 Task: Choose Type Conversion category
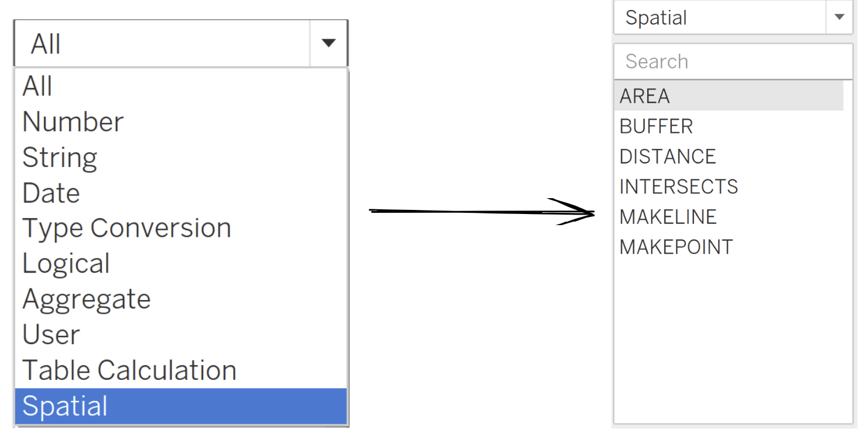coord(127,228)
